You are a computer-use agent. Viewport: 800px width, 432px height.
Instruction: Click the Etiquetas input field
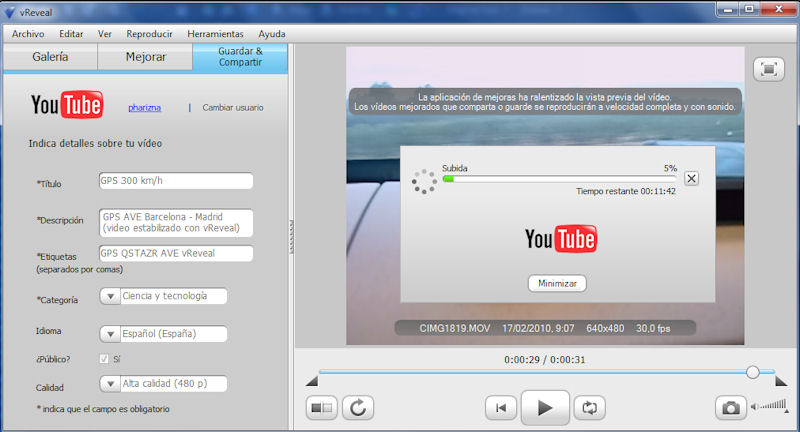tap(176, 253)
